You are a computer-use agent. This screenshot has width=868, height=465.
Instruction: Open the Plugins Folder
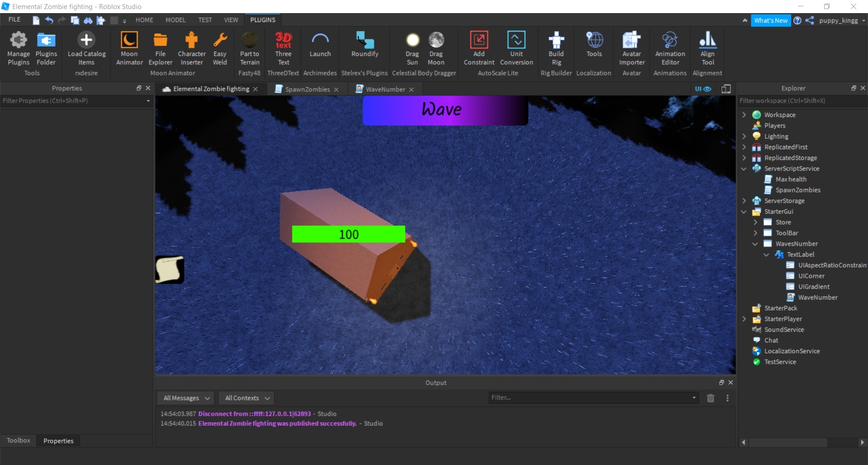(46, 48)
